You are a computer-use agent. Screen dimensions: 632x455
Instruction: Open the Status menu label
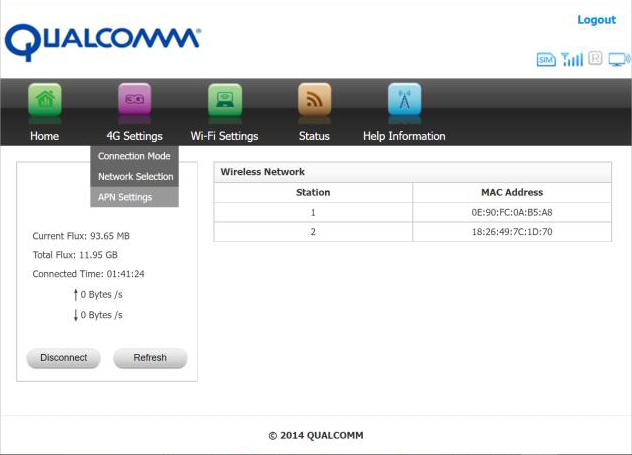314,136
